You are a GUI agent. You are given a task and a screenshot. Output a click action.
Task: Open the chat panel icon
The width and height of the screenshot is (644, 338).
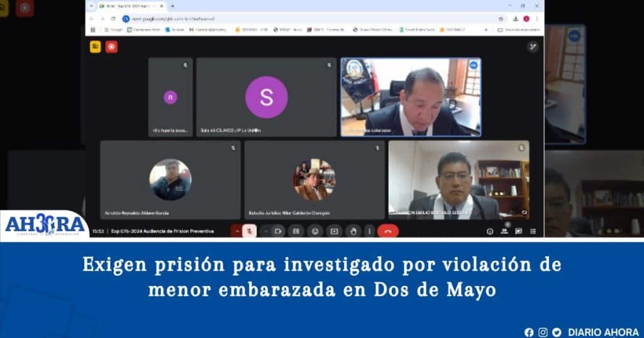point(519,231)
